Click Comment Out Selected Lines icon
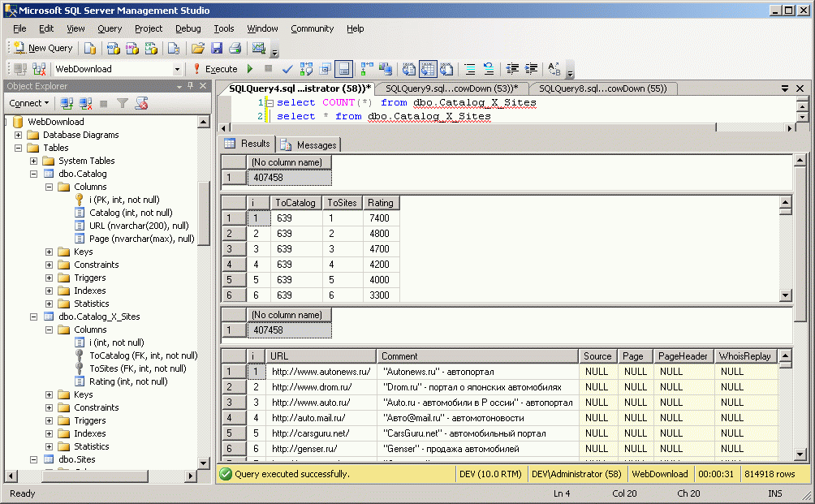The height and width of the screenshot is (504, 815). (470, 69)
